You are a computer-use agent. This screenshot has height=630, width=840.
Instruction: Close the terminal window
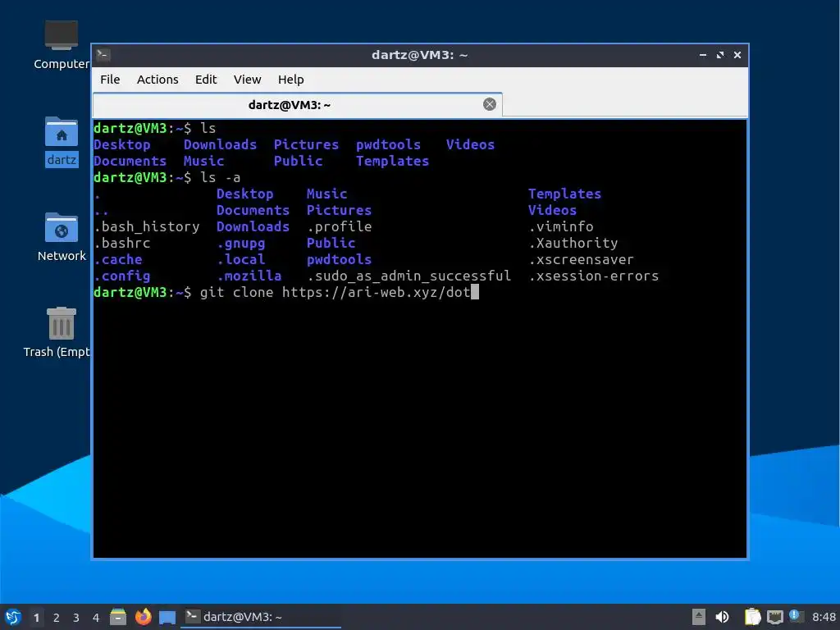pyautogui.click(x=737, y=55)
